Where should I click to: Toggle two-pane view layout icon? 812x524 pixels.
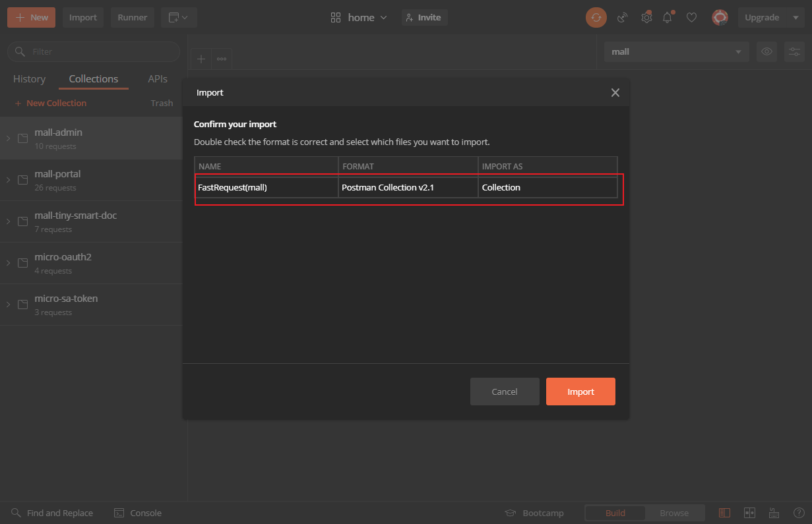point(749,513)
